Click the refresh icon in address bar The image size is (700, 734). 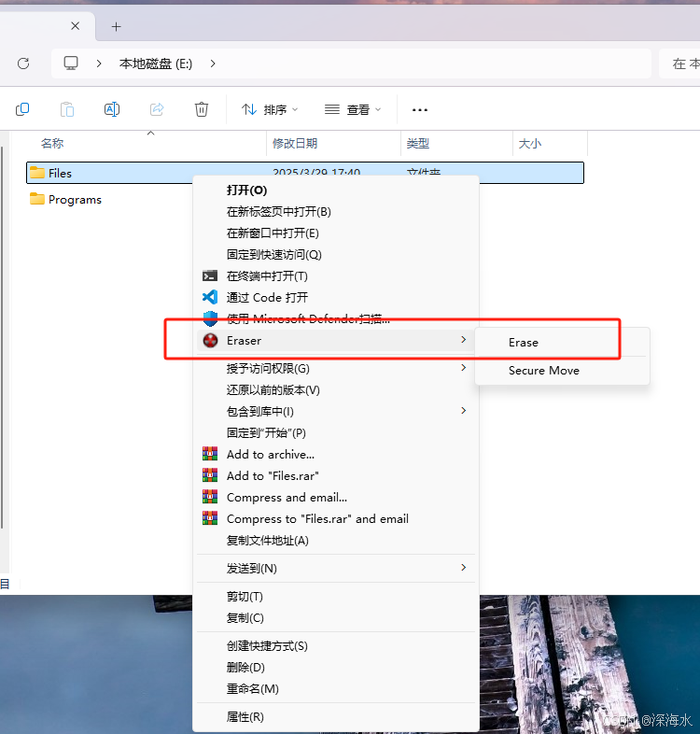(23, 64)
